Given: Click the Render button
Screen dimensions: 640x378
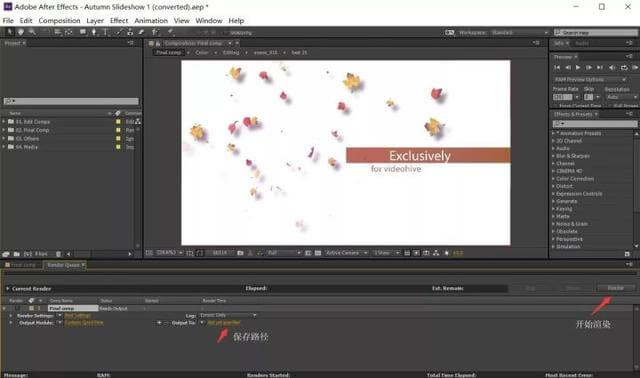Looking at the screenshot, I should (616, 288).
